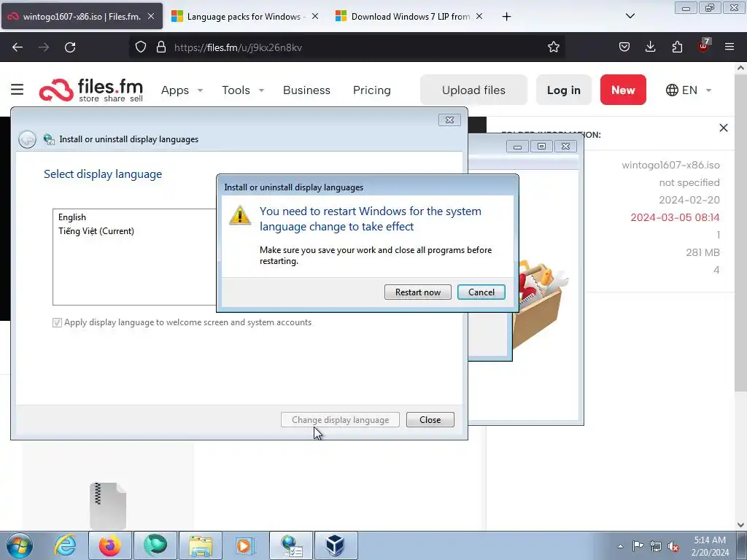Expand the Apps dropdown menu

point(182,90)
